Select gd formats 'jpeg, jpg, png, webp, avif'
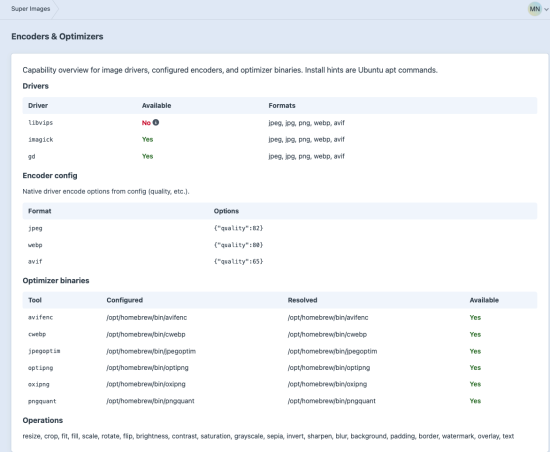This screenshot has width=550, height=452. point(306,156)
